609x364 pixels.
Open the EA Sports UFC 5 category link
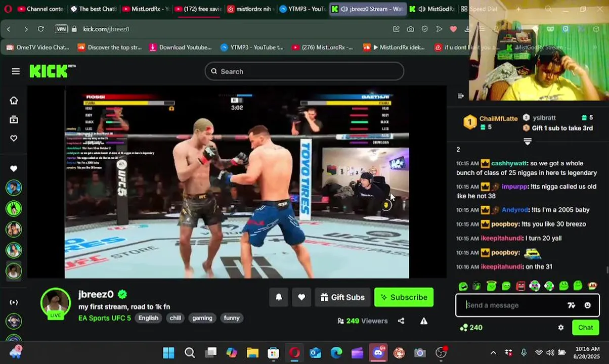click(x=105, y=318)
